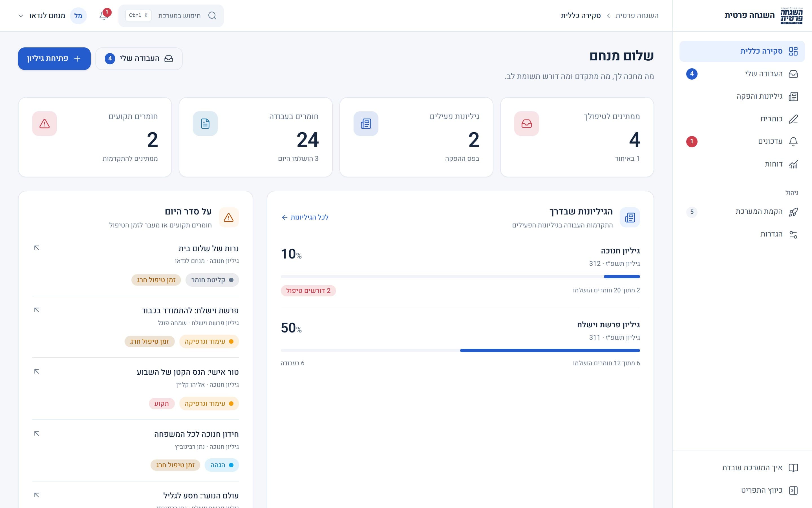Click the search magnifier icon

212,16
